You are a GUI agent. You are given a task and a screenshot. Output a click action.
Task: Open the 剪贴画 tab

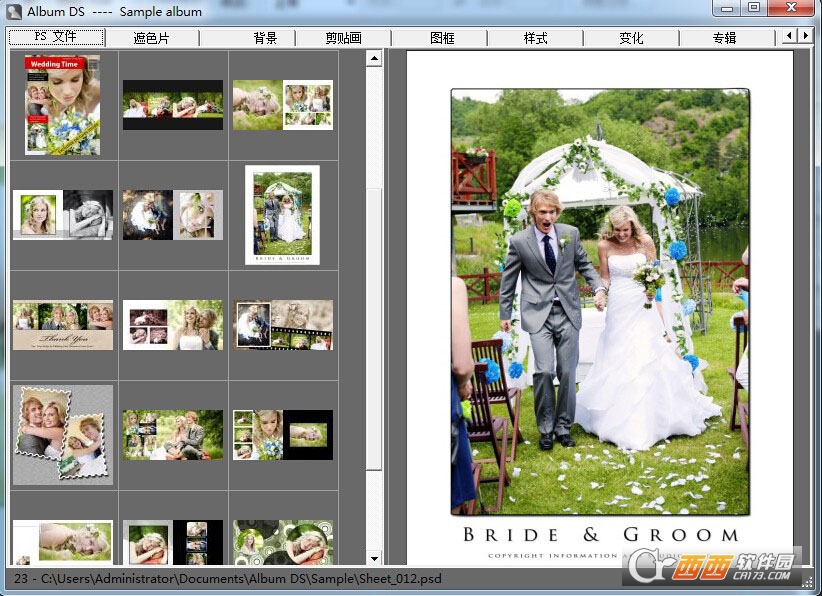tap(343, 38)
